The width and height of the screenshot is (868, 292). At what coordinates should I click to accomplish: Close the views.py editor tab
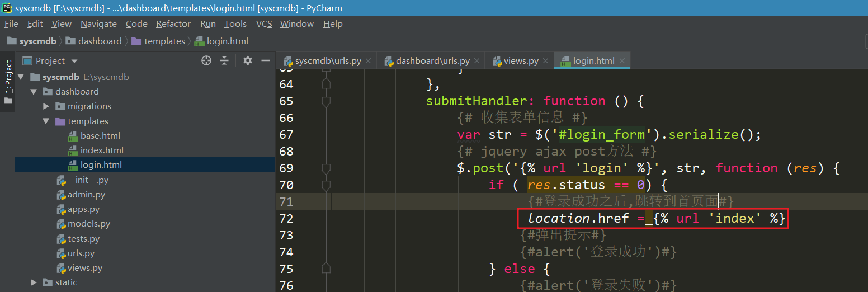546,61
